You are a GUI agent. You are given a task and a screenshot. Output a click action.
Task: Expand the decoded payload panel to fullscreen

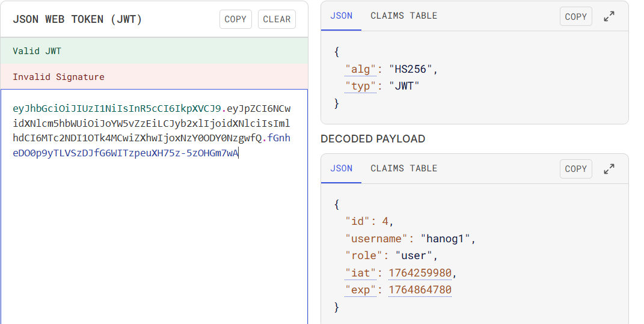click(609, 169)
